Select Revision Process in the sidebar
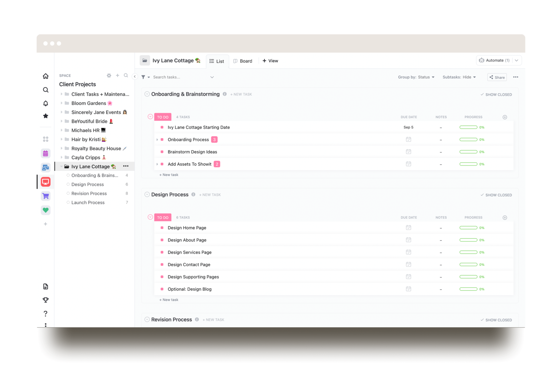The height and width of the screenshot is (392, 559). 89,193
